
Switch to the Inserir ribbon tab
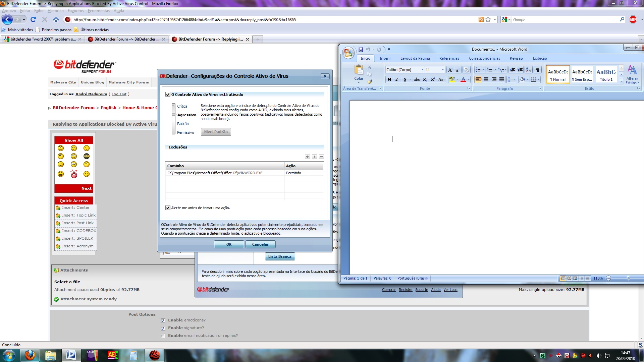coord(385,58)
